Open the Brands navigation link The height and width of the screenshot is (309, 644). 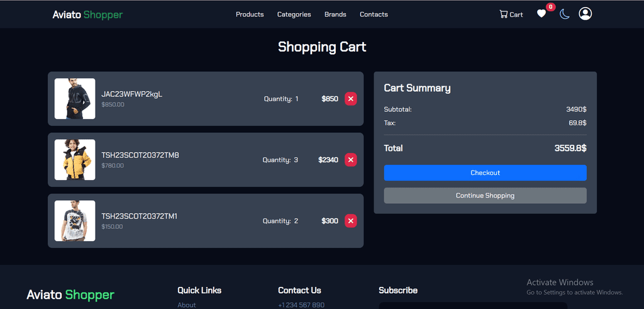pyautogui.click(x=335, y=14)
